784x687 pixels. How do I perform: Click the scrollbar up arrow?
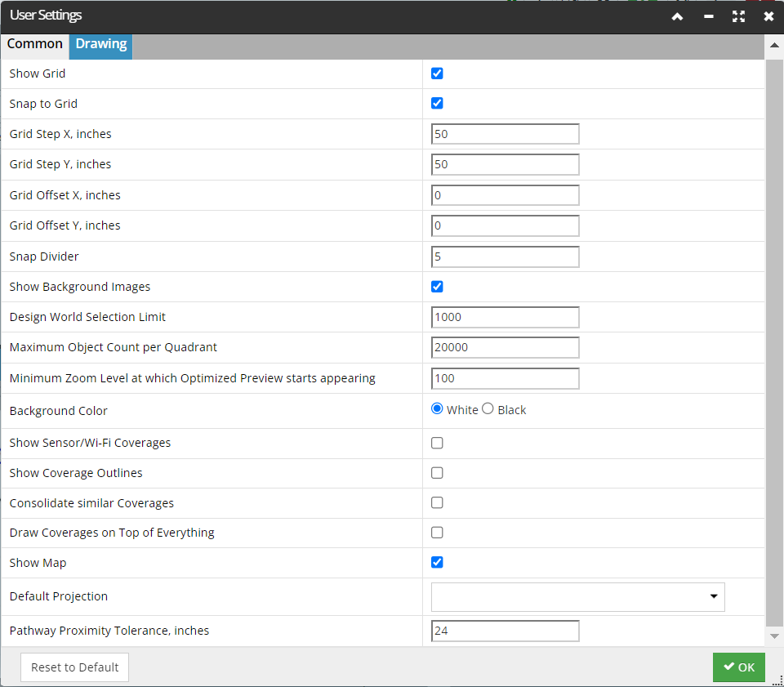tap(774, 45)
